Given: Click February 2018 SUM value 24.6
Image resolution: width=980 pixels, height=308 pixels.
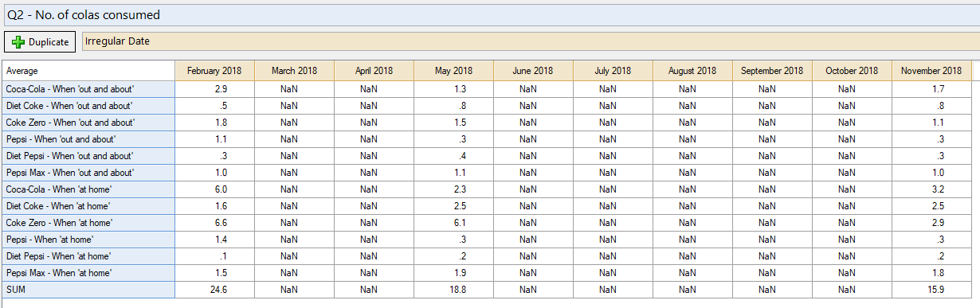Looking at the screenshot, I should tap(214, 290).
